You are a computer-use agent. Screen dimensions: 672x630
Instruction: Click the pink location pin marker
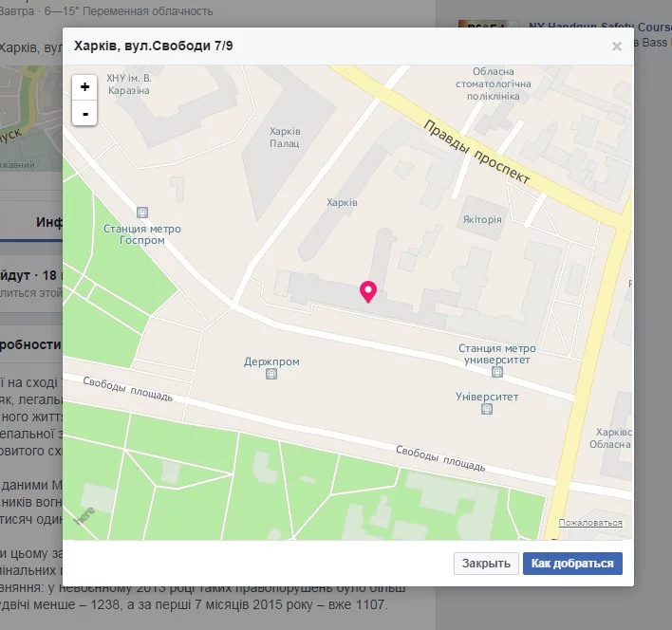368,291
